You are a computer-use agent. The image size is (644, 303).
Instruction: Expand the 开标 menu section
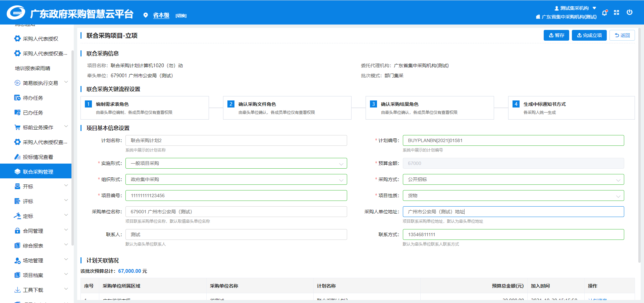(x=40, y=186)
